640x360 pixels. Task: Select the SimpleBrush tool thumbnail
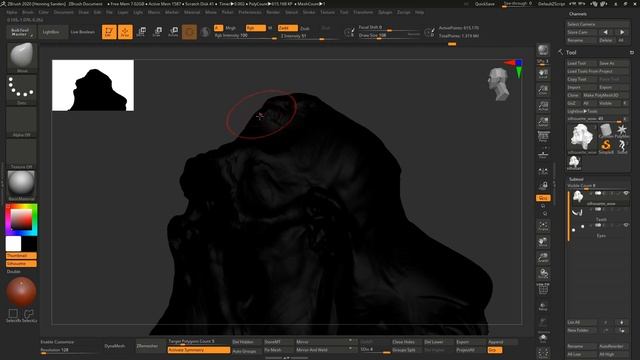pos(606,146)
